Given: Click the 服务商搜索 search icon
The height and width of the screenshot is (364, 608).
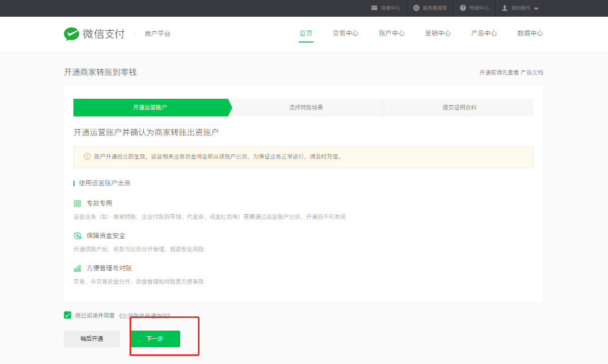Looking at the screenshot, I should [x=416, y=8].
